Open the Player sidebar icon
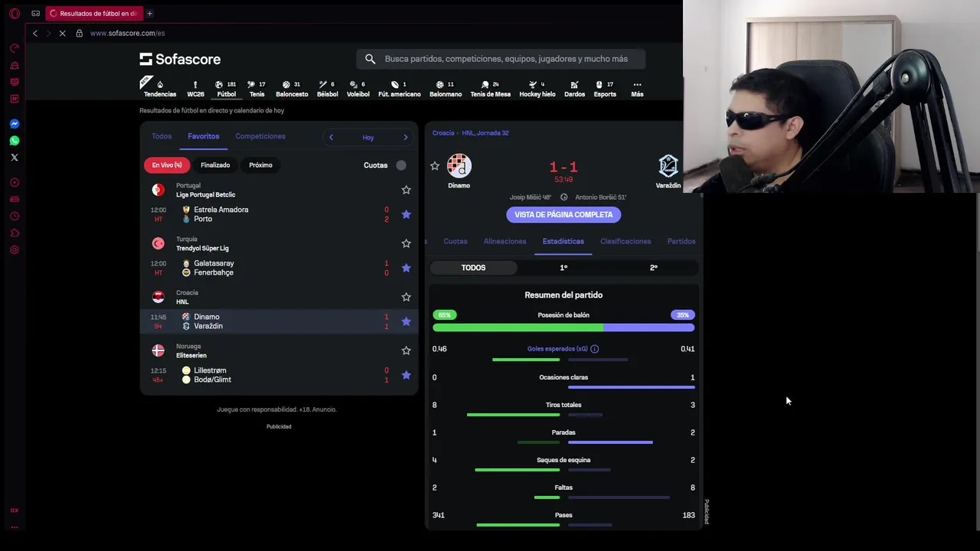Viewport: 980px width, 551px height. [x=15, y=183]
